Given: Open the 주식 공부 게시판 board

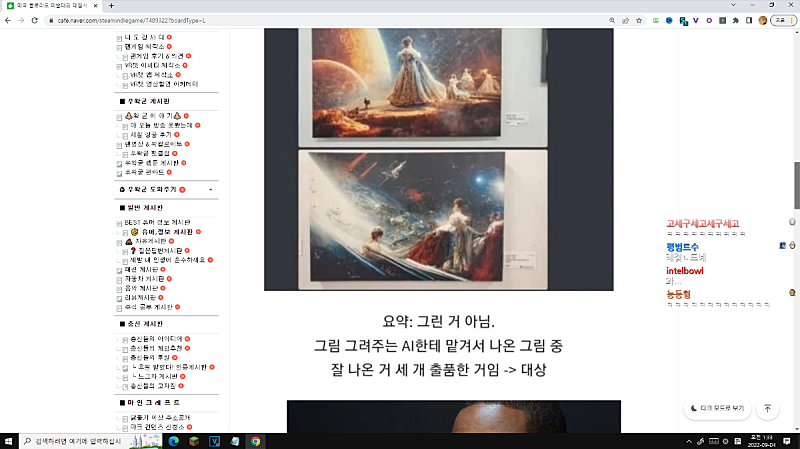Looking at the screenshot, I should click(149, 307).
